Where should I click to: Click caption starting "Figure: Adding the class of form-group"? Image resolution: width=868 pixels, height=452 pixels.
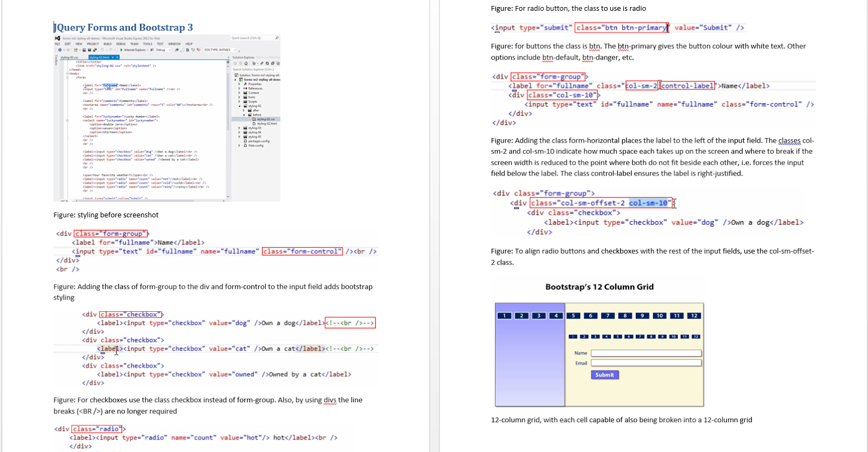[213, 292]
